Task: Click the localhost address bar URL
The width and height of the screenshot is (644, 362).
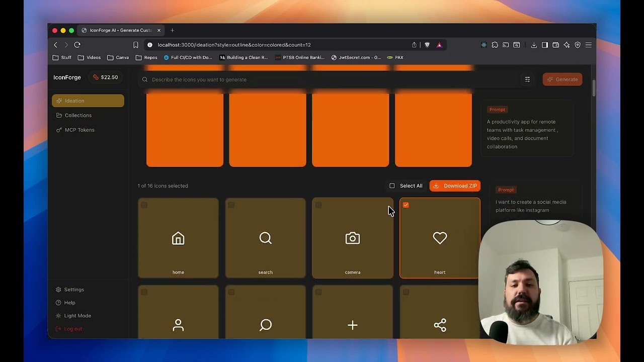Action: coord(234,45)
